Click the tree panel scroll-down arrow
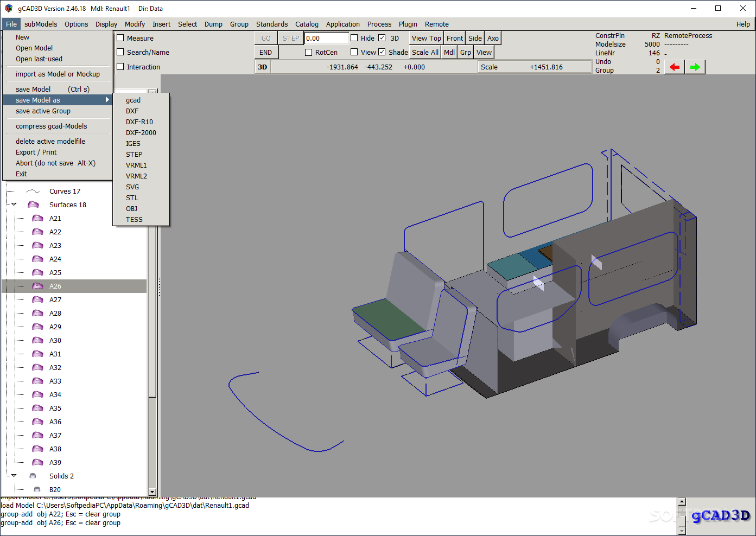This screenshot has height=536, width=756. coord(152,492)
